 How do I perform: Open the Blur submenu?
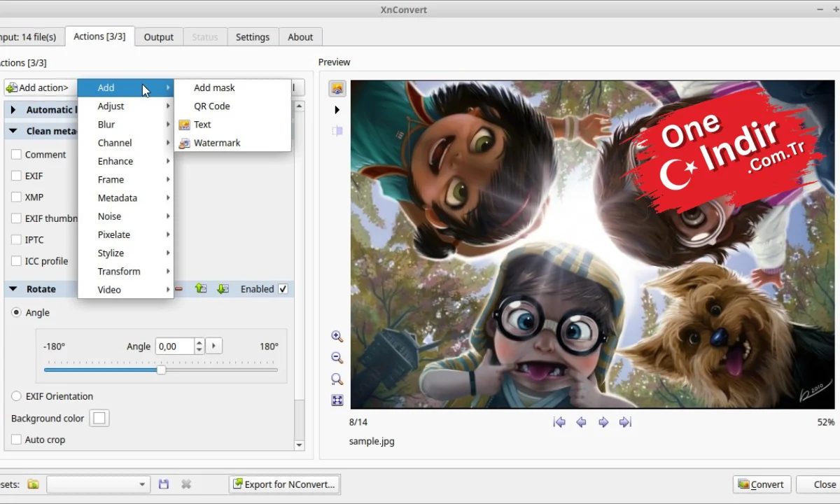126,125
